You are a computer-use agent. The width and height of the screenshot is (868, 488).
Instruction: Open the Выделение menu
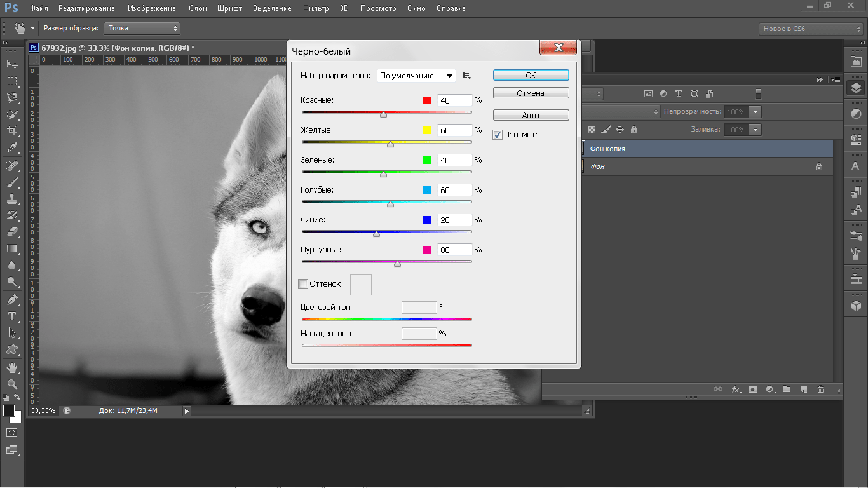272,8
